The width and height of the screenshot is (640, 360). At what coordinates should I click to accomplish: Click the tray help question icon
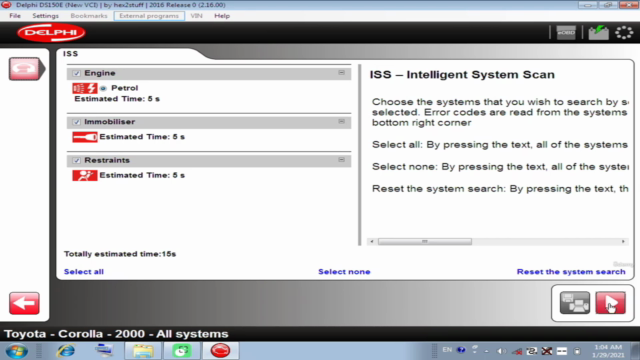pyautogui.click(x=461, y=350)
